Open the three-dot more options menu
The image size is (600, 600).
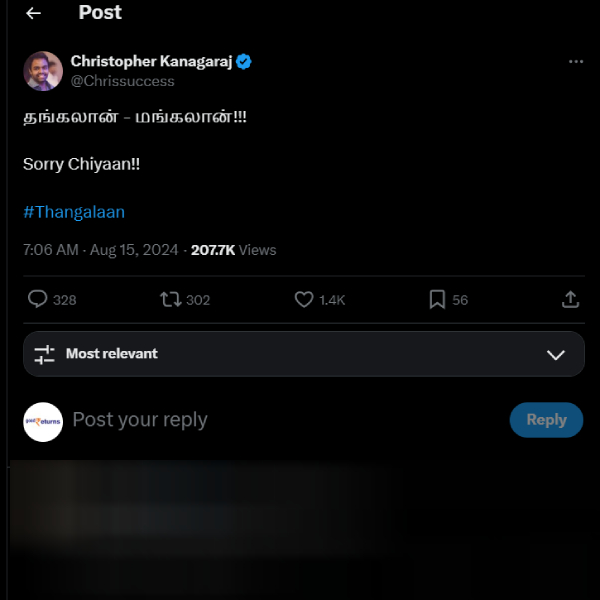tap(575, 62)
